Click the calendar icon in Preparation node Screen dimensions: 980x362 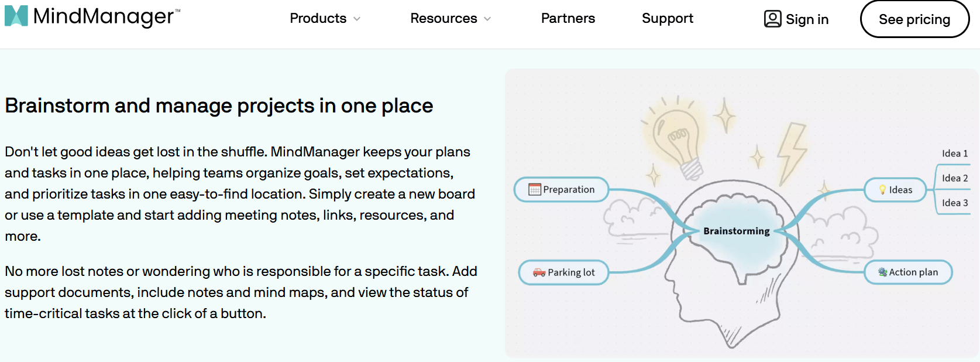(x=534, y=189)
